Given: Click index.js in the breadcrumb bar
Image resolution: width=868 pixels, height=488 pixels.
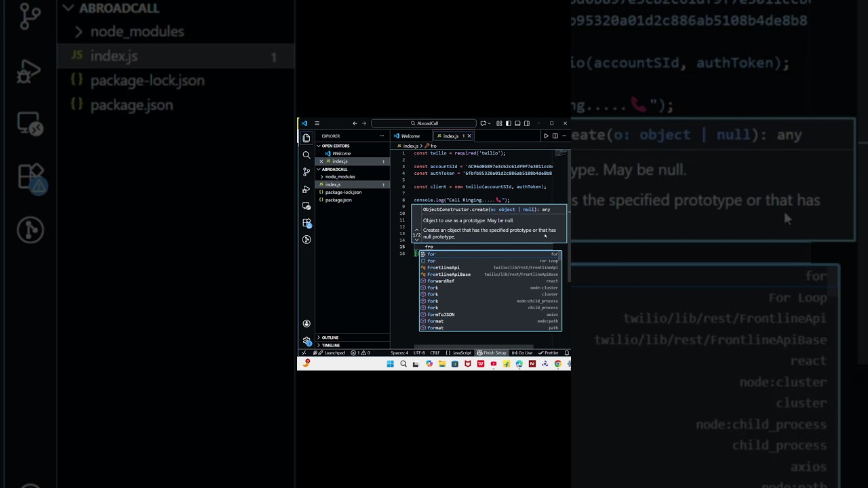Looking at the screenshot, I should 411,146.
